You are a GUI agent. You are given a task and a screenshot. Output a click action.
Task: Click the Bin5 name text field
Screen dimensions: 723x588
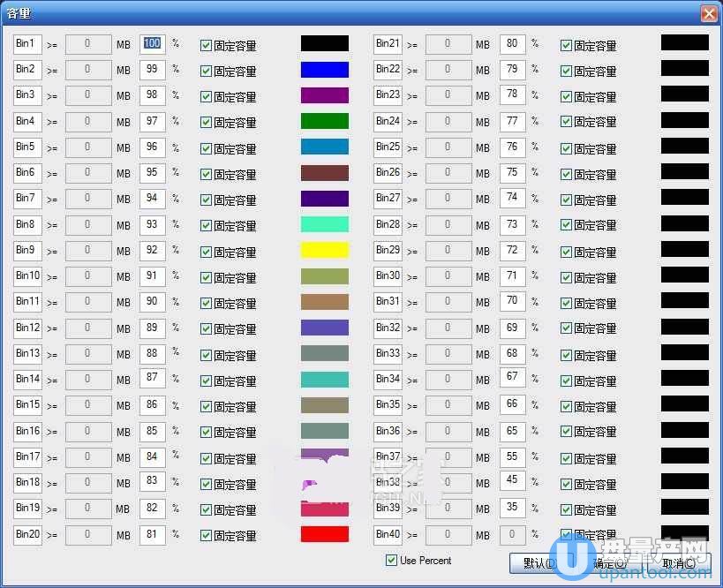[x=26, y=147]
